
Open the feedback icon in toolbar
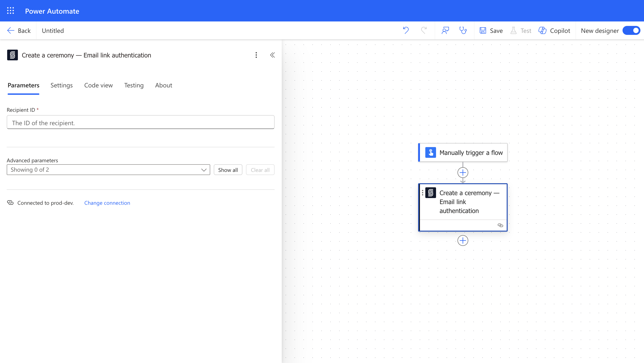pyautogui.click(x=445, y=30)
